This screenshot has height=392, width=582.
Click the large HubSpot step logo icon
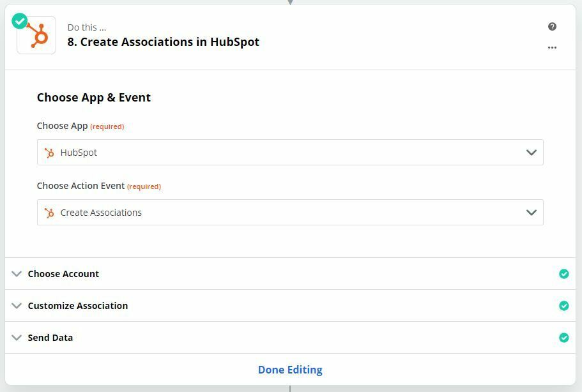pos(36,35)
